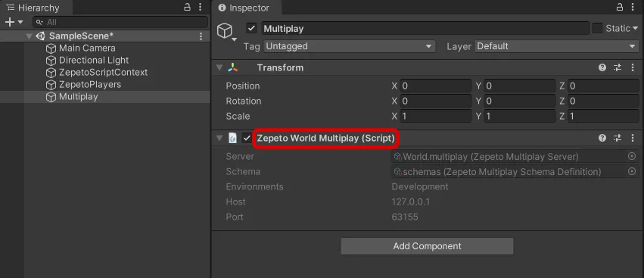Click the Unity scene icon beside SampleScene
The width and height of the screenshot is (644, 278).
pyautogui.click(x=40, y=36)
